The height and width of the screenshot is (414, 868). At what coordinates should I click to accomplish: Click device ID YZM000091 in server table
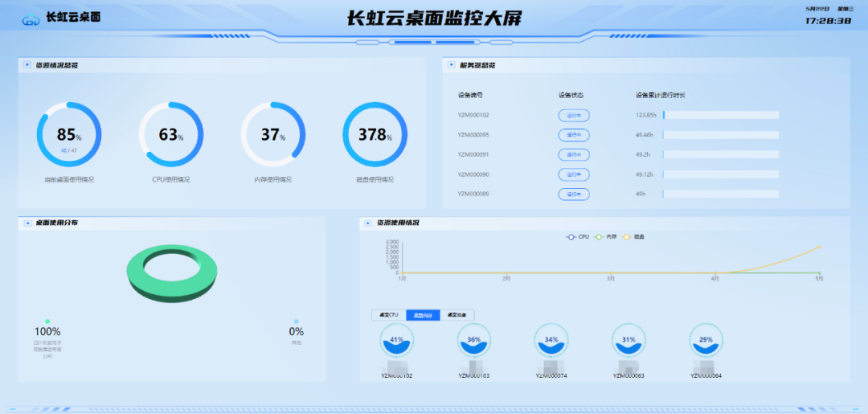[x=473, y=154]
